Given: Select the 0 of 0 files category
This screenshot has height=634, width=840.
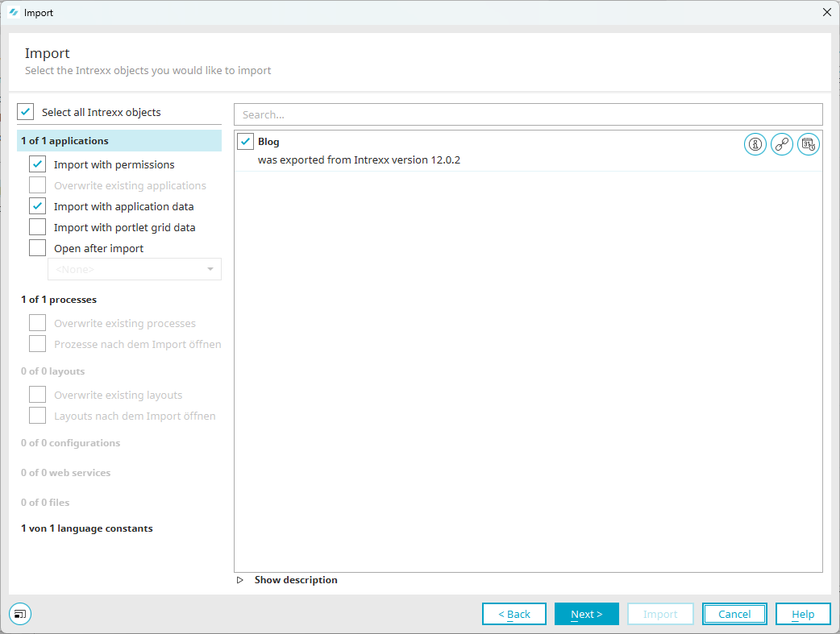Looking at the screenshot, I should tap(45, 502).
